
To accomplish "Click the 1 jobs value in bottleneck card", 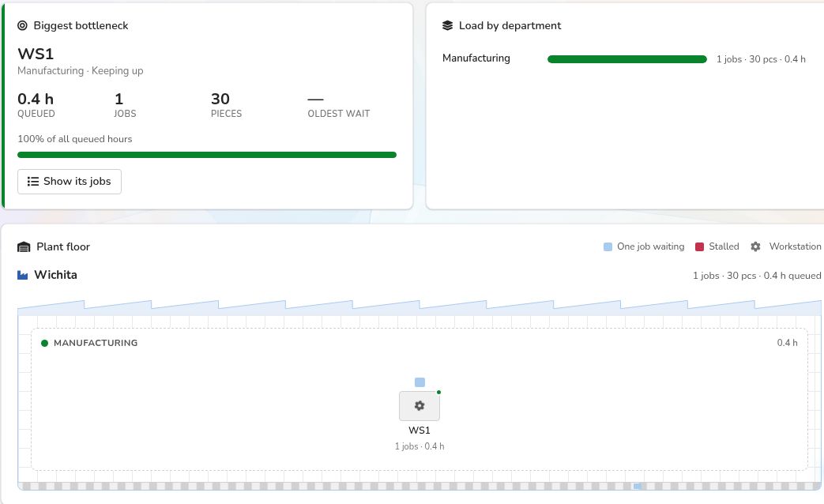I will 119,99.
